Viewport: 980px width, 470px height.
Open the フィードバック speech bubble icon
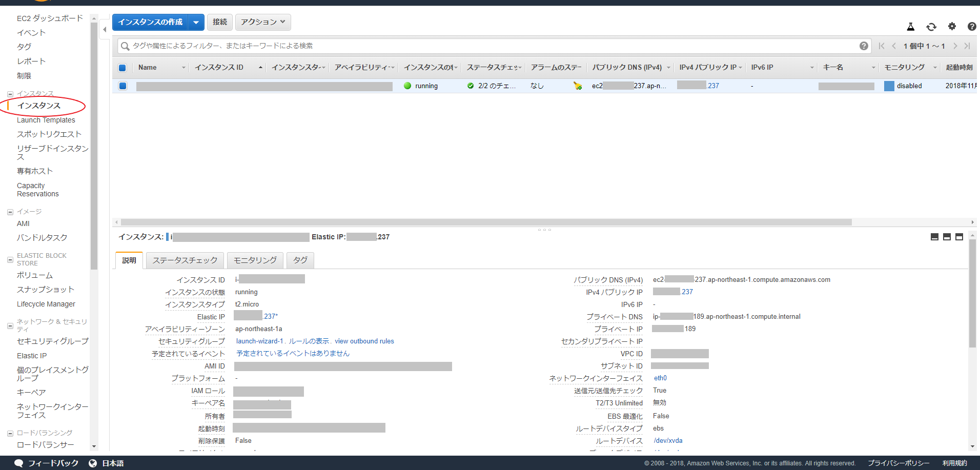[19, 463]
